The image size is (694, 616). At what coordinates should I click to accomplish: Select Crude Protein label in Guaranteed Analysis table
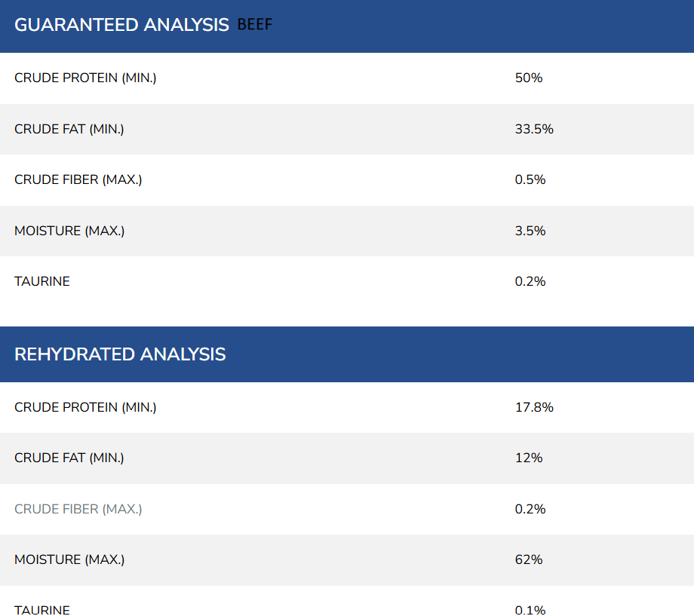pos(85,78)
